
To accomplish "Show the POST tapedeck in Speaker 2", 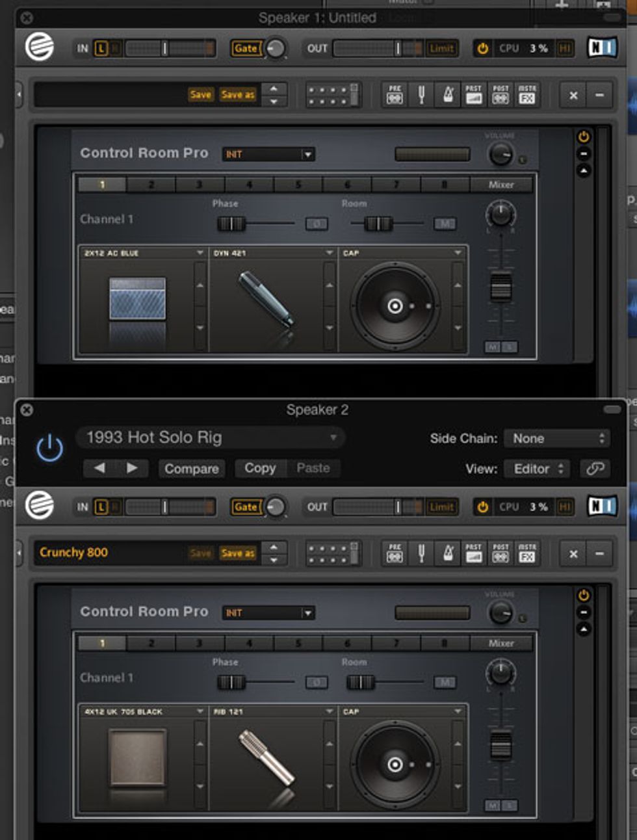I will pos(500,553).
